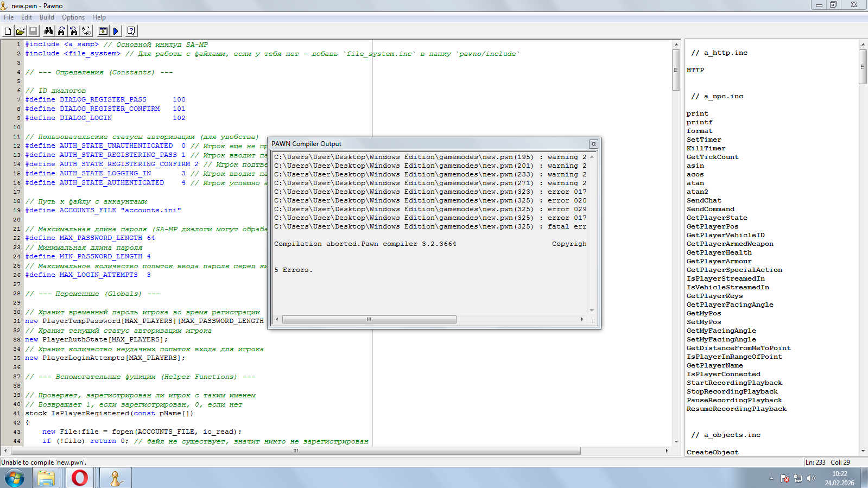Click the Find Previous toolbar icon
The height and width of the screenshot is (488, 868).
click(x=74, y=31)
